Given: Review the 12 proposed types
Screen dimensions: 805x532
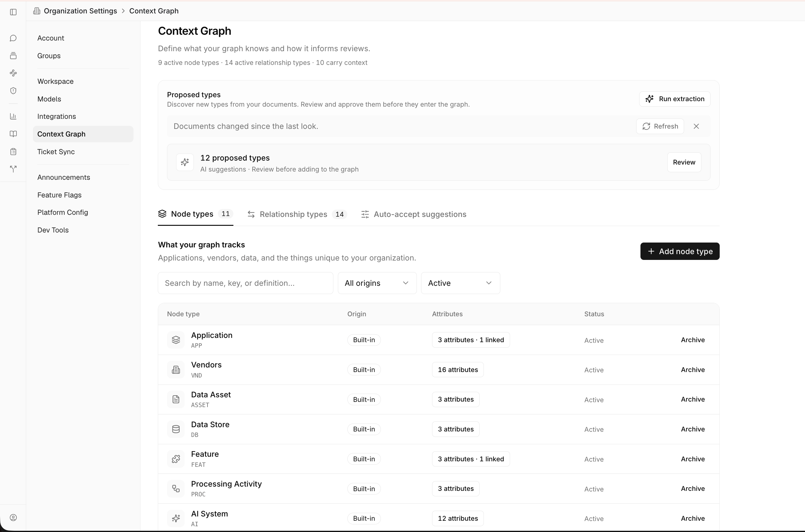Looking at the screenshot, I should 684,162.
